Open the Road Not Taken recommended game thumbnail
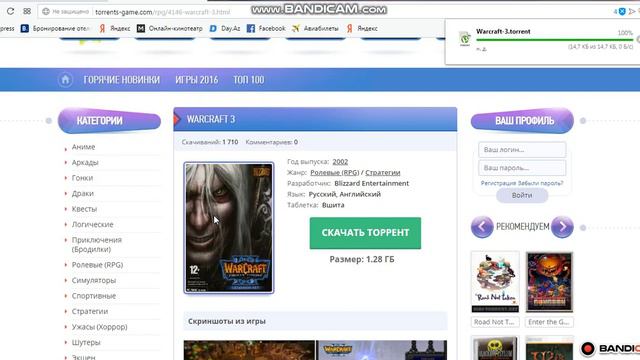 [495, 282]
